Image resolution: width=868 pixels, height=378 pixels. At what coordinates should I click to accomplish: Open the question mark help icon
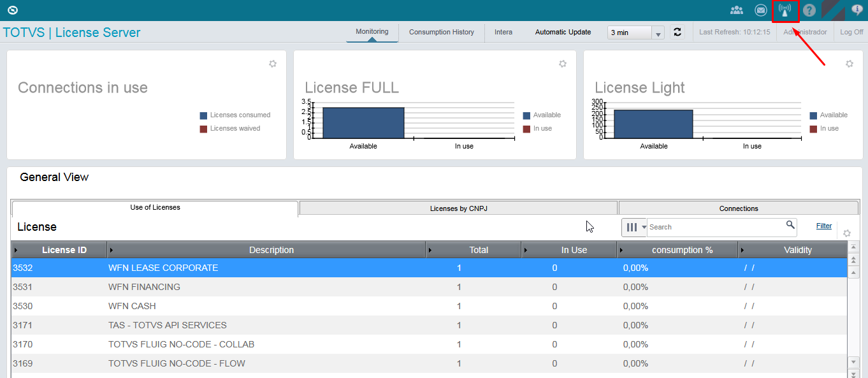809,11
